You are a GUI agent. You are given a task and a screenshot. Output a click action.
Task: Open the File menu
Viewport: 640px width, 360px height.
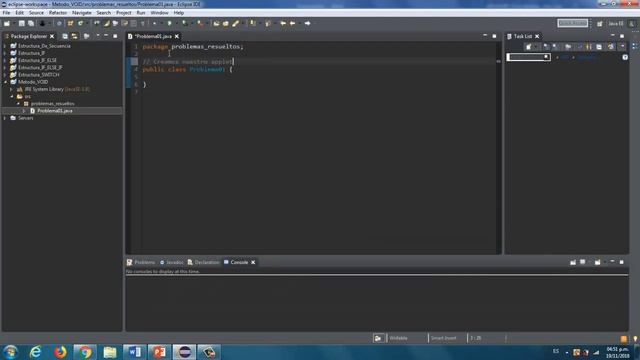(x=6, y=13)
